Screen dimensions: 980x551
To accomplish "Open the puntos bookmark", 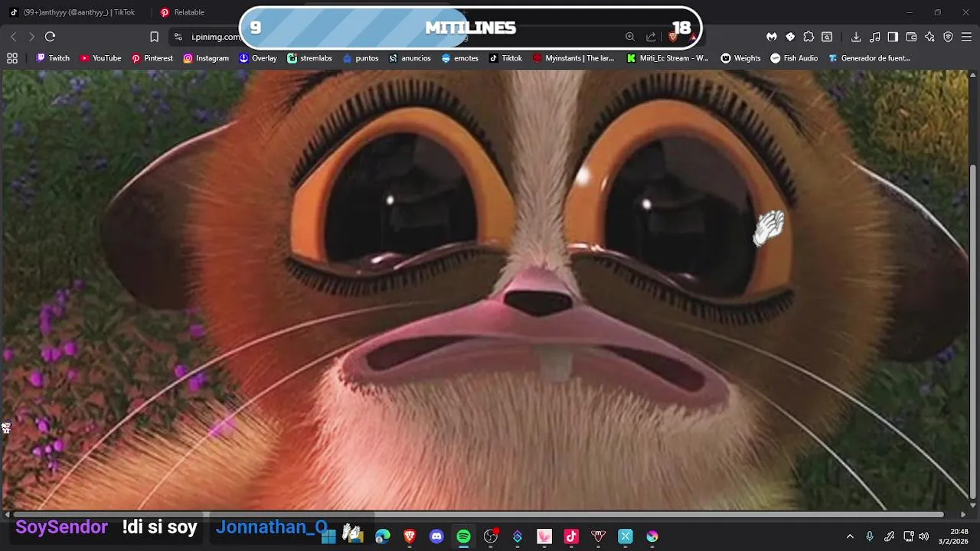I will click(361, 58).
